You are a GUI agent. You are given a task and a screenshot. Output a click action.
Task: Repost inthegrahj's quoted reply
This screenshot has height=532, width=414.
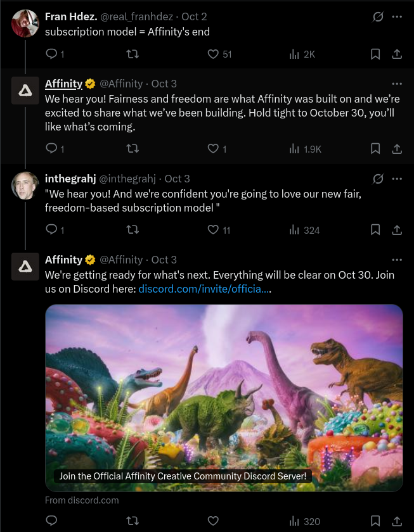133,230
